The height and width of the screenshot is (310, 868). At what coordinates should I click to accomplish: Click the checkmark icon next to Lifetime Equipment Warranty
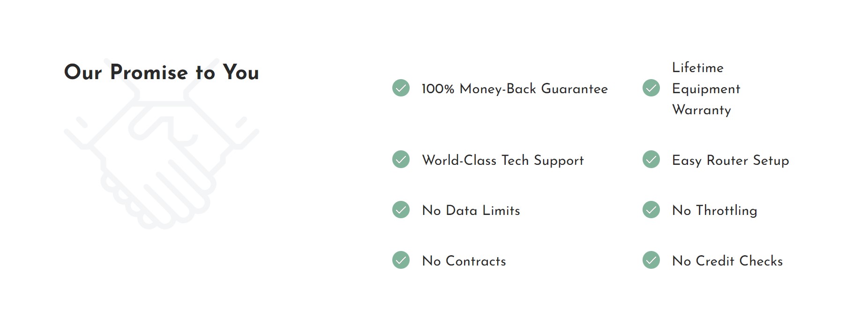coord(651,88)
